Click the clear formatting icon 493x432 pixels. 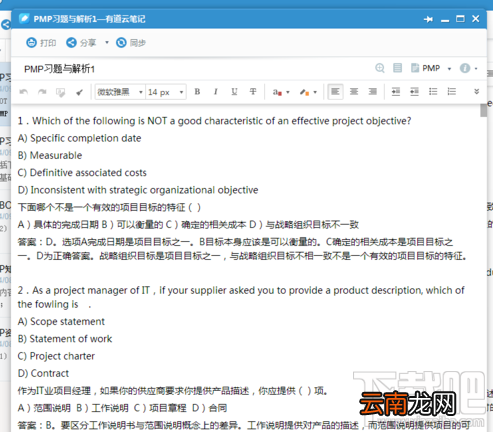coord(60,92)
